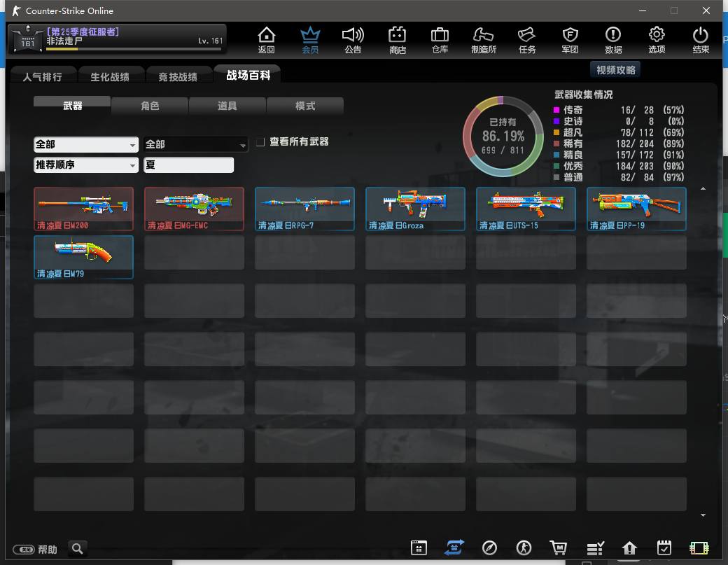Image resolution: width=728 pixels, height=565 pixels.
Task: Expand the first 全部 category dropdown
Action: tap(86, 144)
